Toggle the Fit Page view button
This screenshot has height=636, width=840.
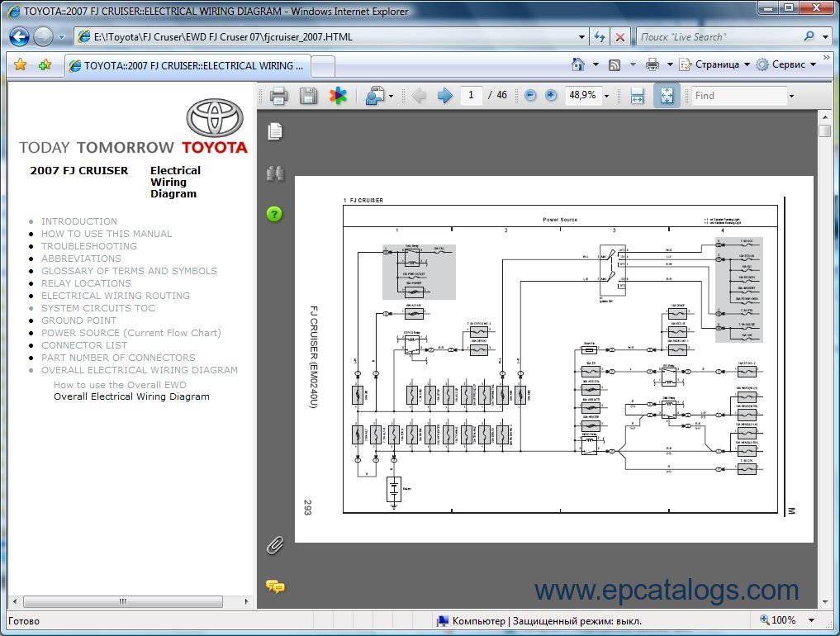(667, 95)
